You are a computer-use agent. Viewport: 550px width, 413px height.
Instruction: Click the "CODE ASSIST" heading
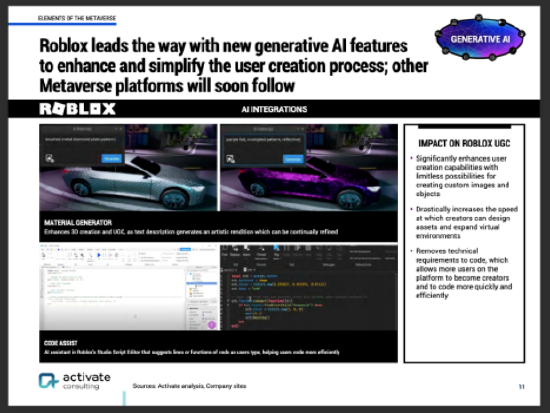pos(61,343)
